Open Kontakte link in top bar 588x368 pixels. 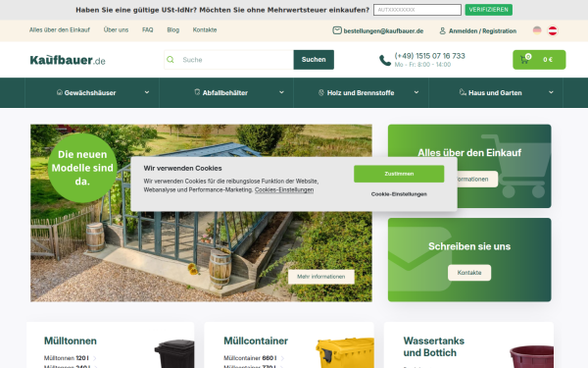coord(205,30)
